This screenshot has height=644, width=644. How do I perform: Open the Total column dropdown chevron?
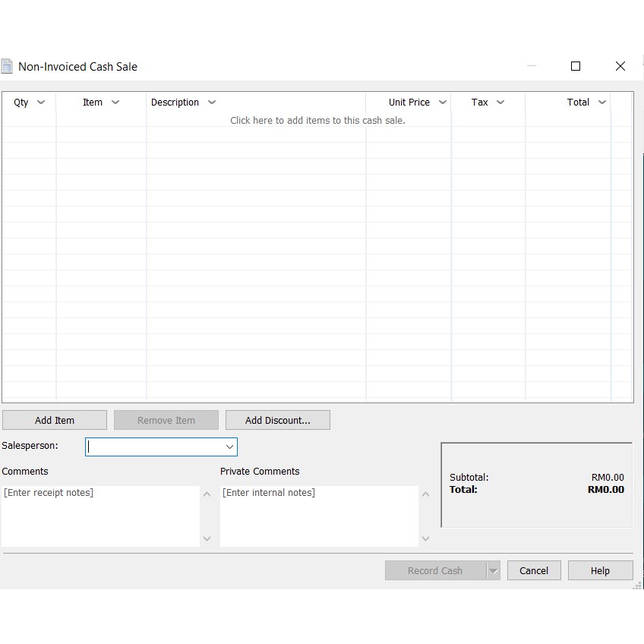pyautogui.click(x=602, y=103)
